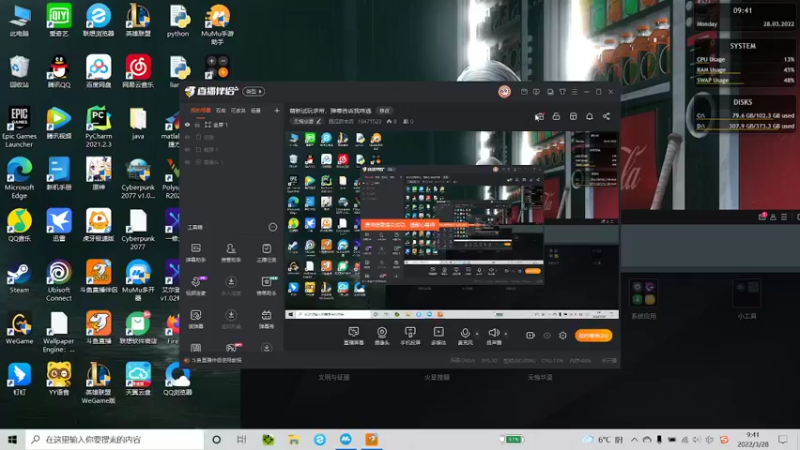Expand the speaker options arrow
Image resolution: width=800 pixels, height=450 pixels.
(506, 334)
